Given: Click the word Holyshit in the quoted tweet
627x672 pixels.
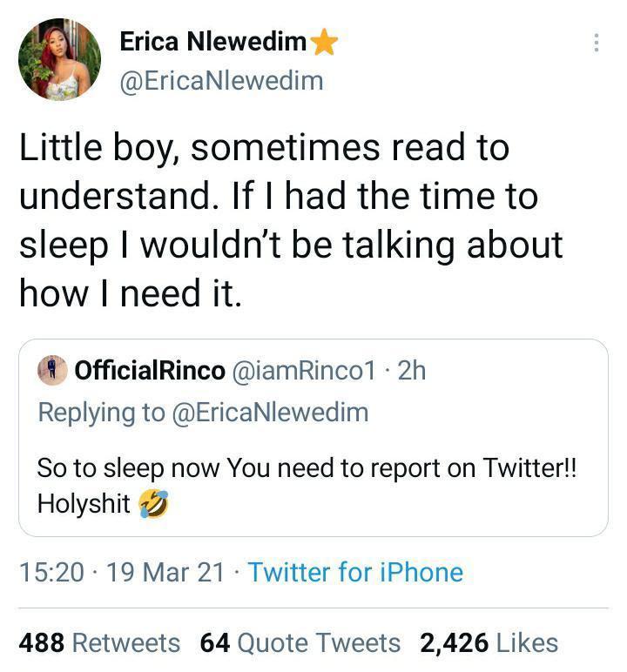Looking at the screenshot, I should (x=84, y=504).
